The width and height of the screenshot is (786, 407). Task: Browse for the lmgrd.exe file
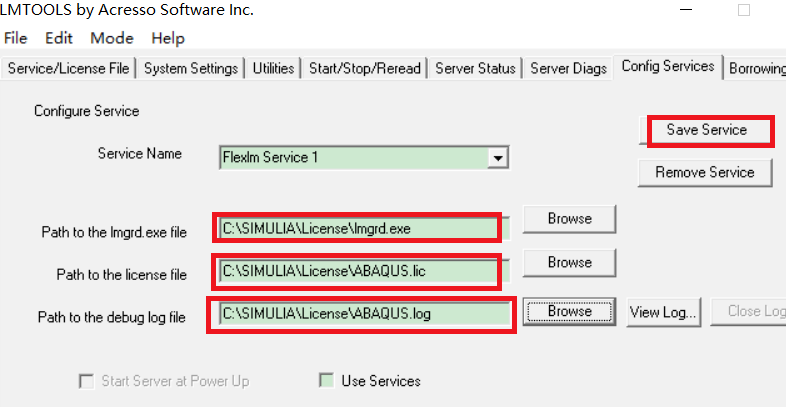pos(569,219)
